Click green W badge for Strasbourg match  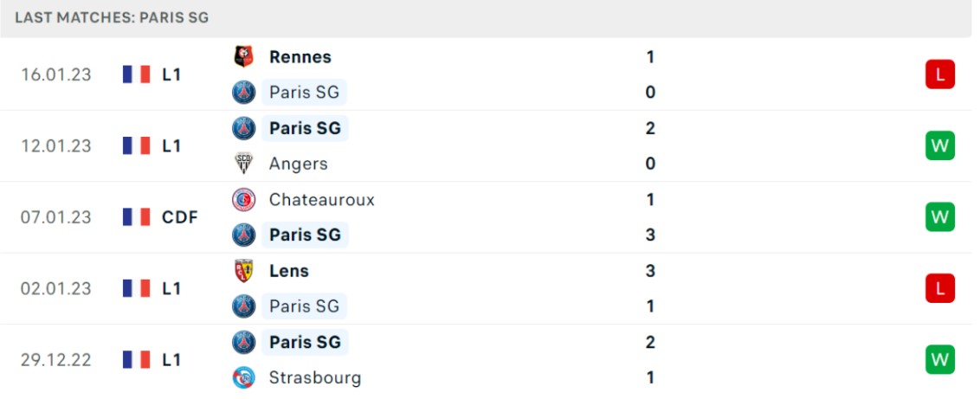tap(940, 359)
